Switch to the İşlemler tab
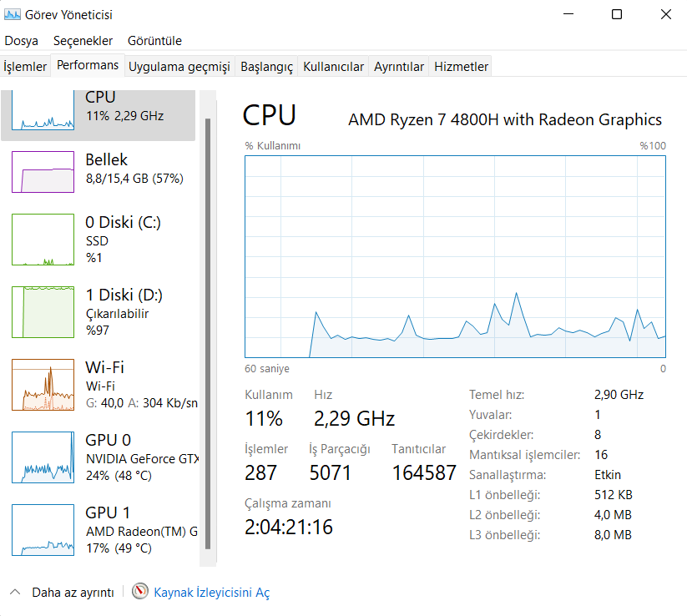Screen dimensions: 687x616 coord(25,67)
